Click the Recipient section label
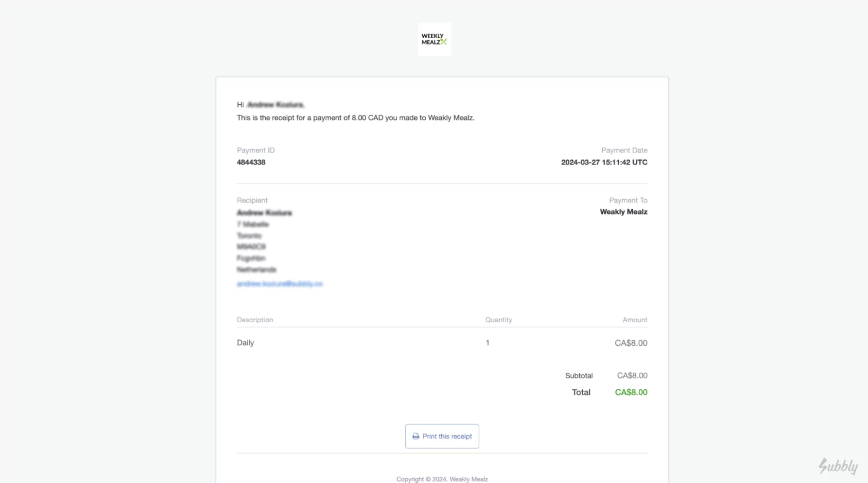 click(x=252, y=200)
